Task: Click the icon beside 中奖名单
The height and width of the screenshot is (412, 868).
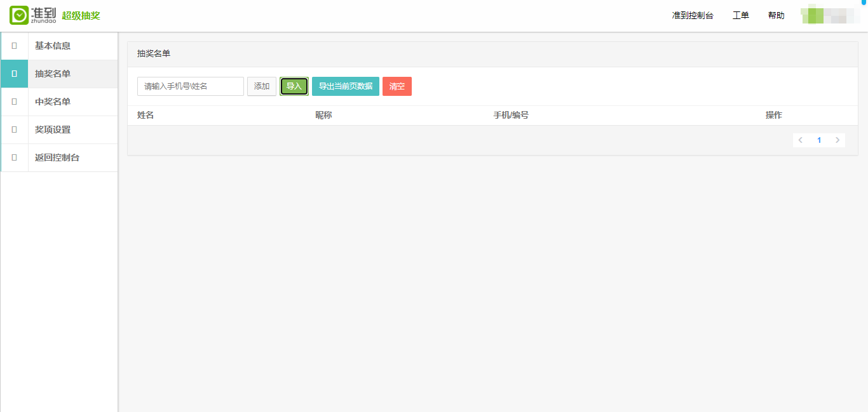Action: coord(14,102)
